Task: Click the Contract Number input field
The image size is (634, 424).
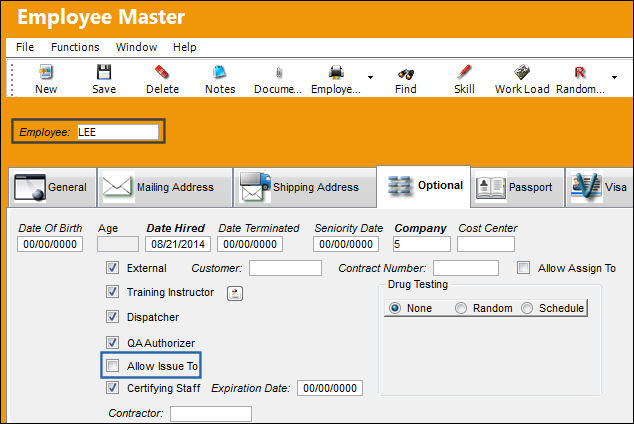Action: click(x=466, y=268)
